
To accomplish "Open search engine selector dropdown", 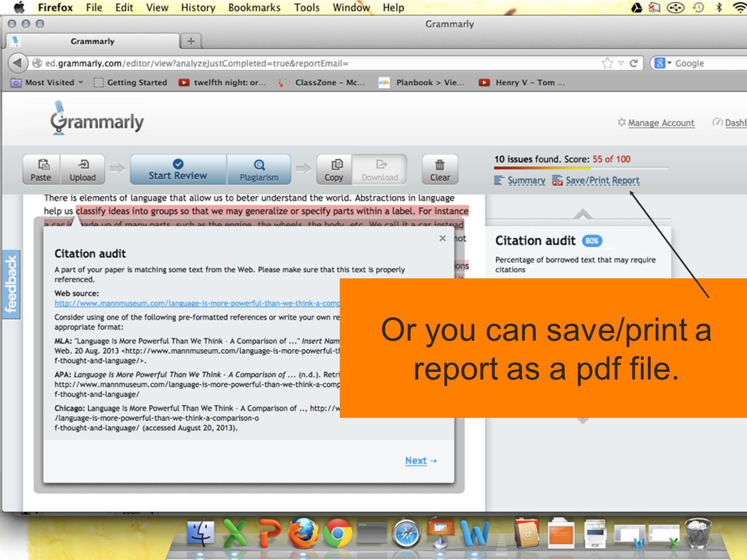I will 663,63.
